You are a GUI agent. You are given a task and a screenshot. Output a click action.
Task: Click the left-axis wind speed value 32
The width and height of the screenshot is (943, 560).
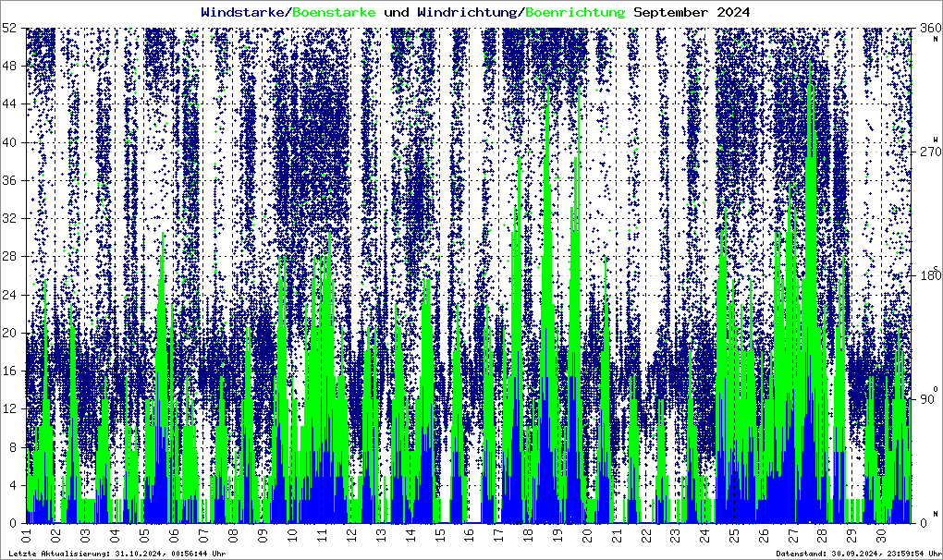(x=9, y=219)
